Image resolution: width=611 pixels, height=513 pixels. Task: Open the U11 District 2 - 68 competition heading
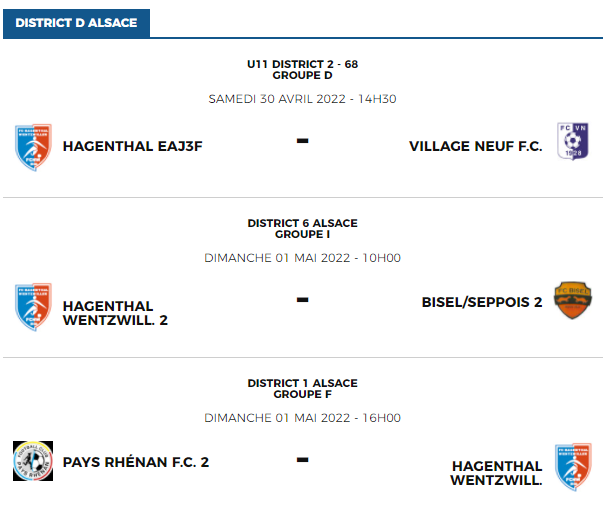(x=302, y=69)
